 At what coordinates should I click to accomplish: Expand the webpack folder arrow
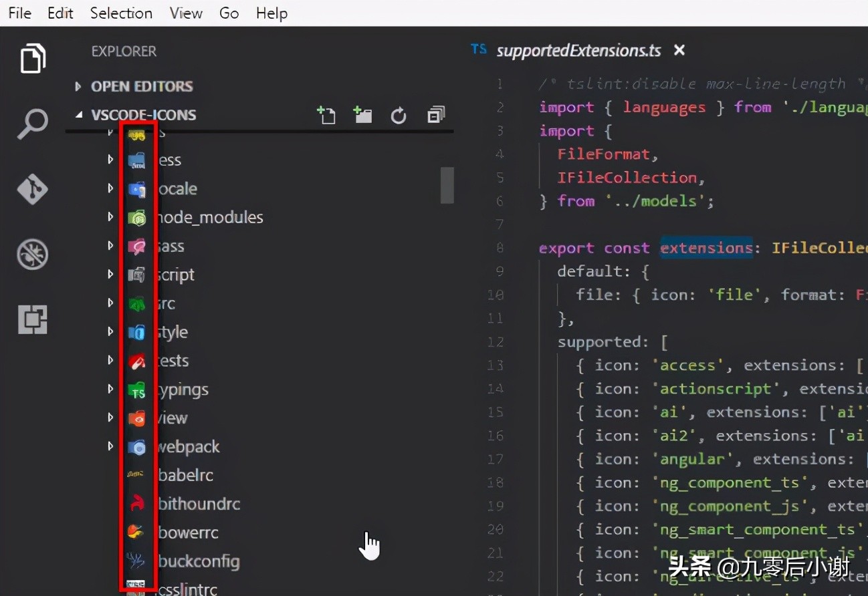(110, 446)
